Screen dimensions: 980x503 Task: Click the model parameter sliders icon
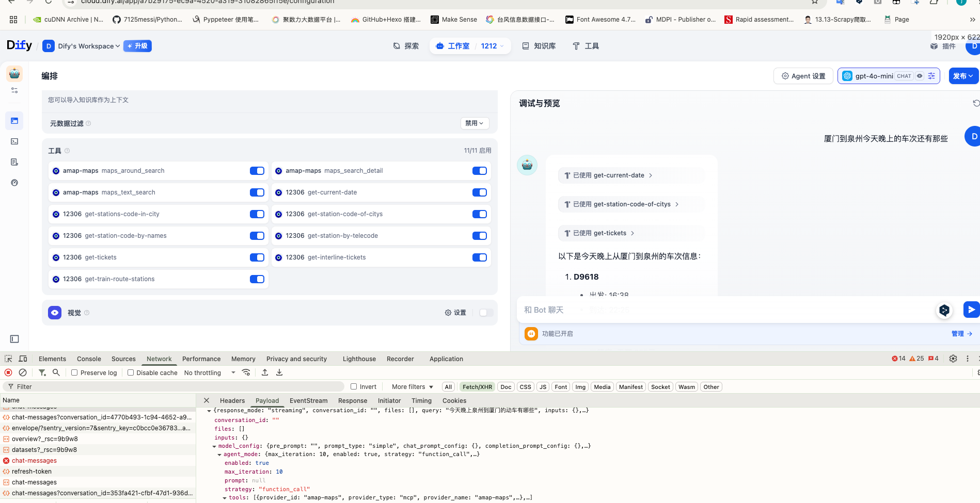click(x=931, y=76)
